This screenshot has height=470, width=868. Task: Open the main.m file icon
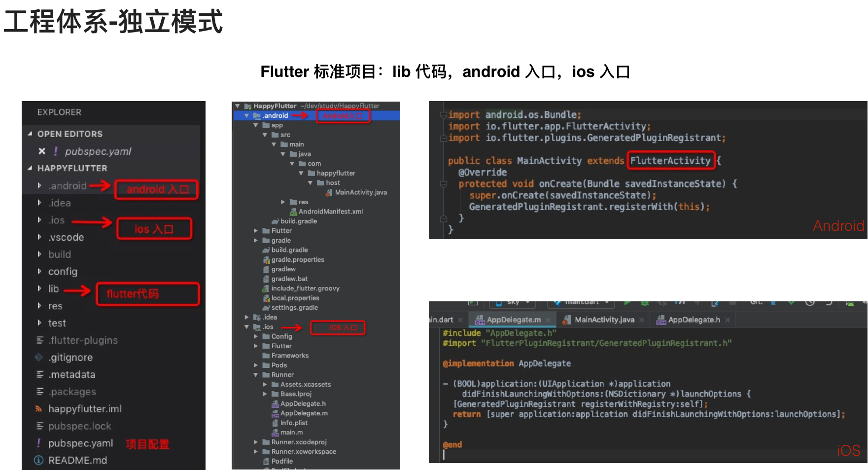point(275,433)
